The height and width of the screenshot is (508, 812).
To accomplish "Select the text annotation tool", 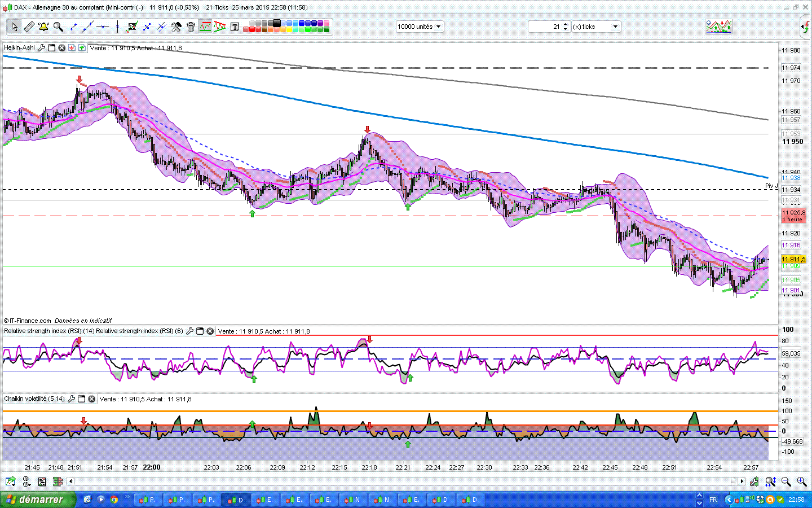I will [x=235, y=27].
